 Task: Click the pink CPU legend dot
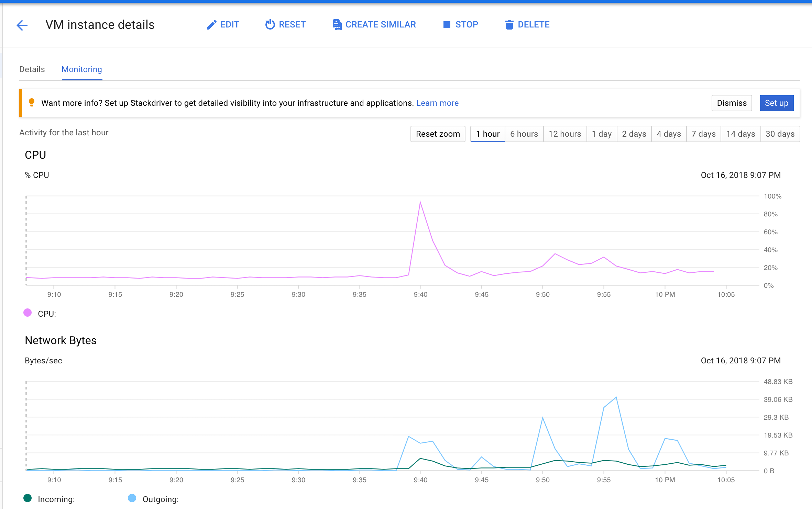pyautogui.click(x=28, y=313)
